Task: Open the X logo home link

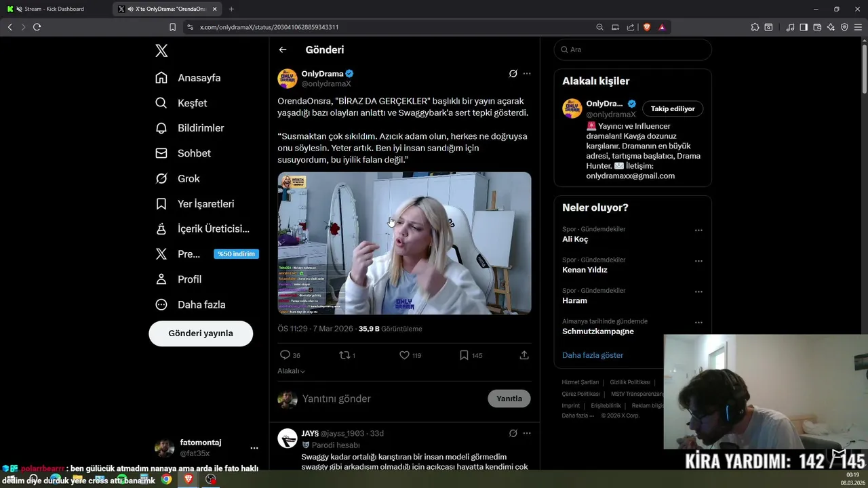Action: [161, 51]
